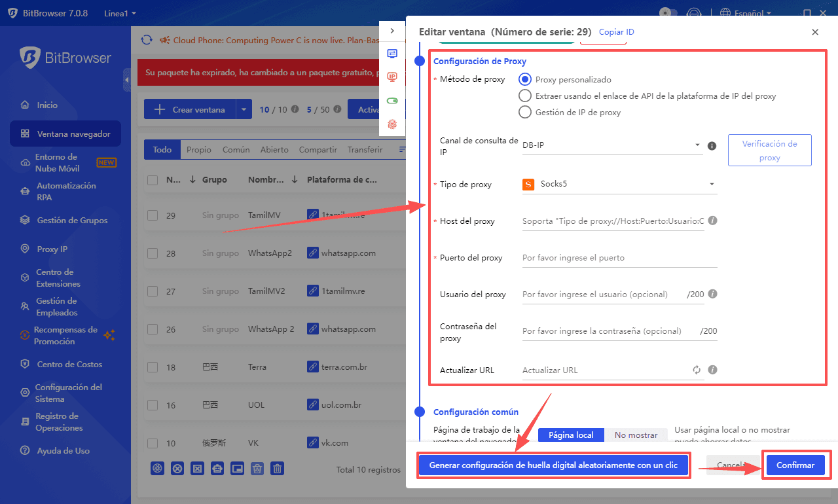The height and width of the screenshot is (504, 838).
Task: Switch to the Compartir tab
Action: click(318, 149)
